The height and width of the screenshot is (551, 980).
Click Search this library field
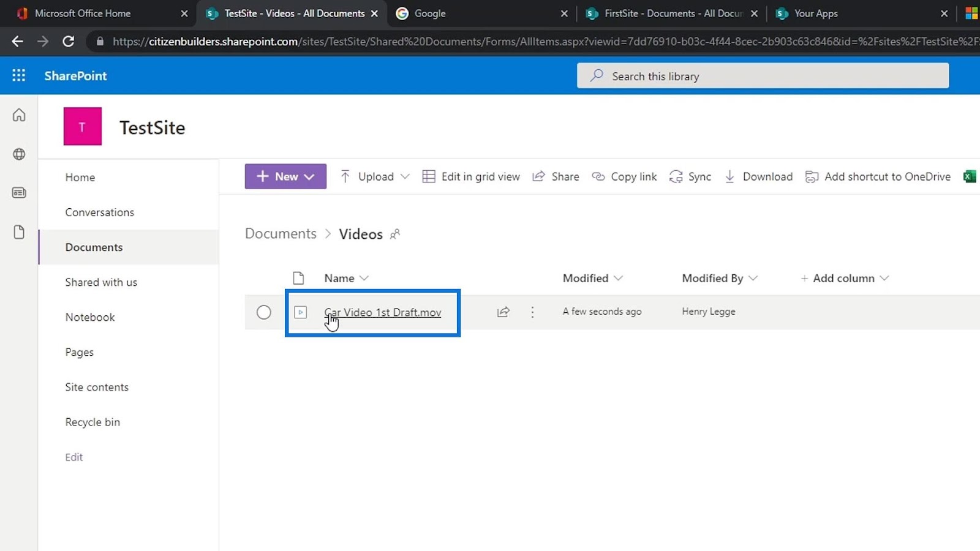[x=763, y=76]
